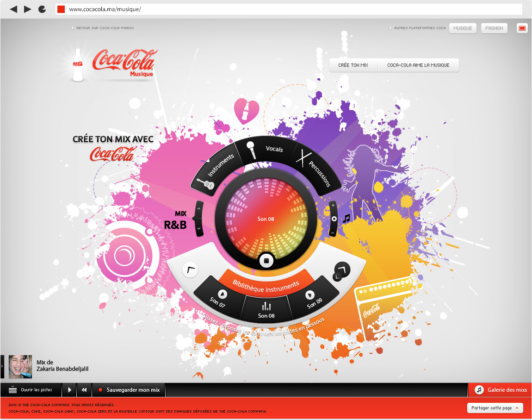Go forward with the browser forward arrow
This screenshot has width=532, height=420.
pos(27,9)
